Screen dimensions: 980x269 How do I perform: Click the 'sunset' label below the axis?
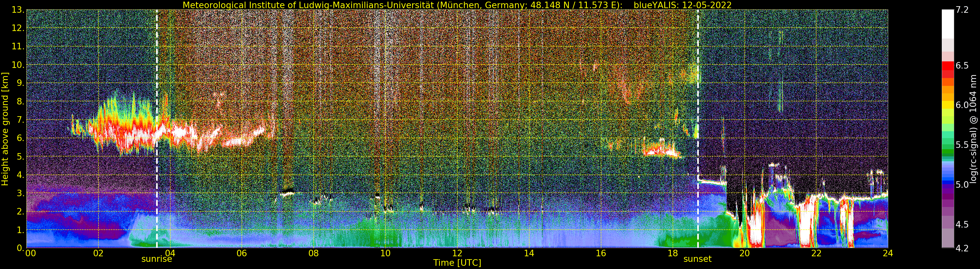point(697,259)
